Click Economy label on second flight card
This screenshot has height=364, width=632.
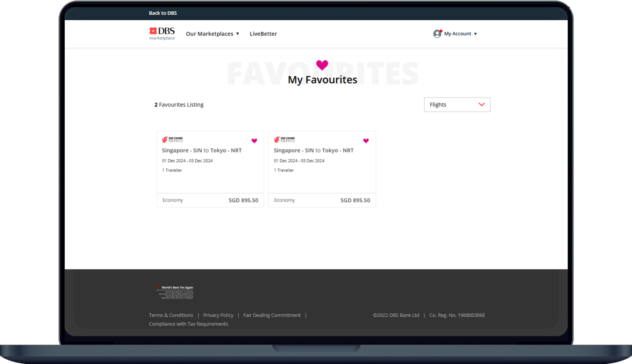tap(285, 200)
